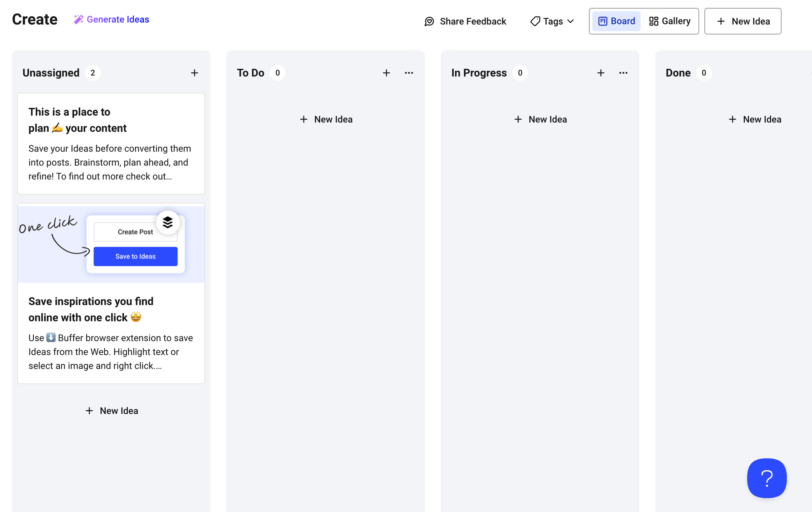Click the New Idea button in the top bar
The height and width of the screenshot is (512, 812).
[x=743, y=21]
